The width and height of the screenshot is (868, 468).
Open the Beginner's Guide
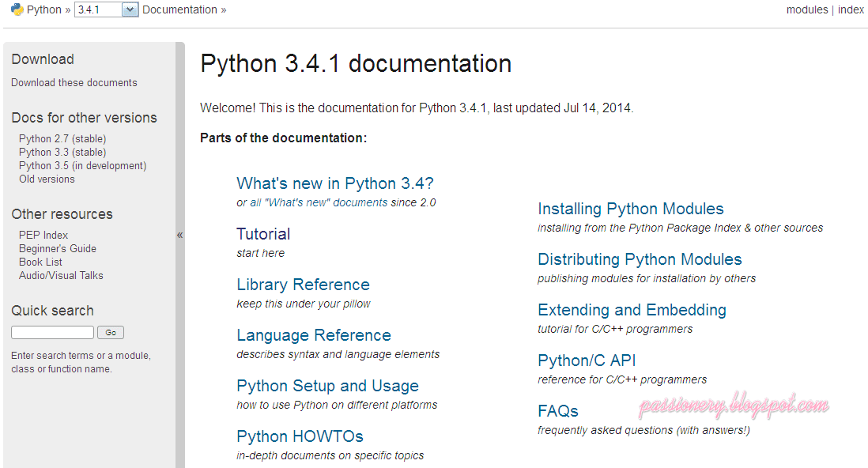click(57, 248)
